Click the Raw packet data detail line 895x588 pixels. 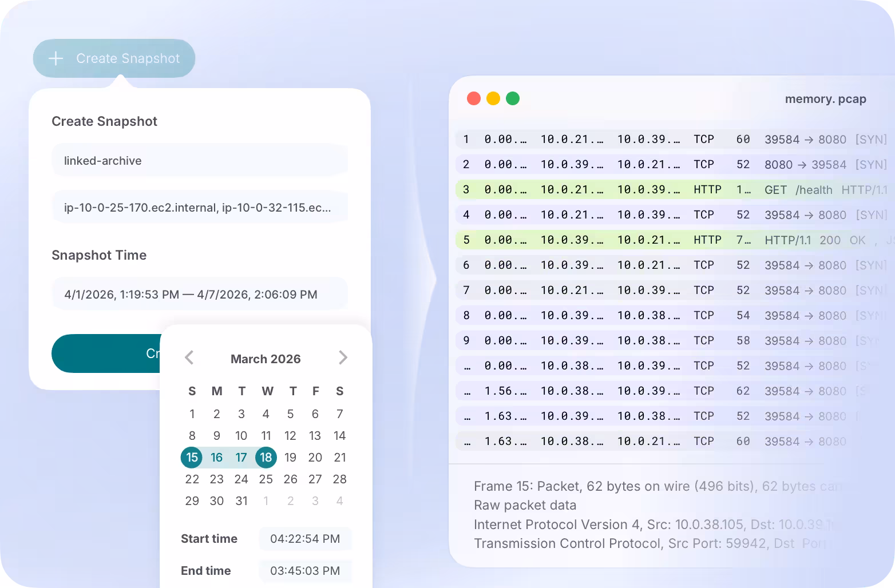[525, 505]
